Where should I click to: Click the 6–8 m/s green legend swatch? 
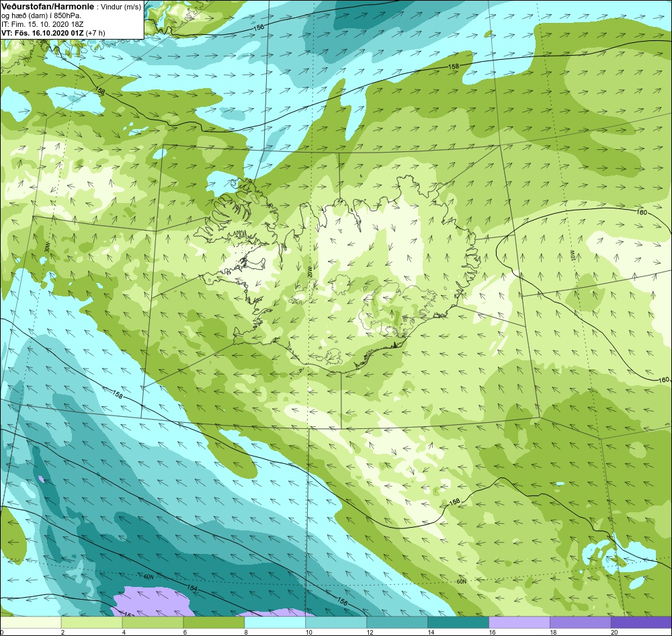(x=214, y=623)
